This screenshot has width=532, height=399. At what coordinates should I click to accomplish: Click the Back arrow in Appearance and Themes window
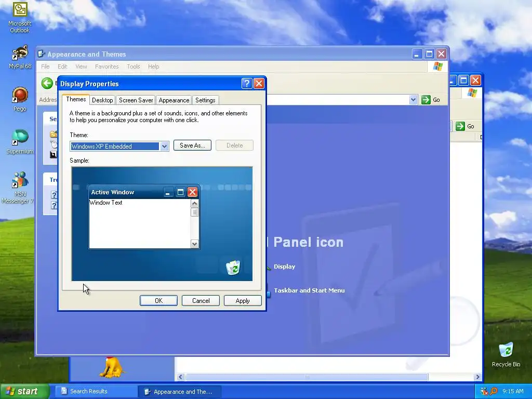point(47,83)
